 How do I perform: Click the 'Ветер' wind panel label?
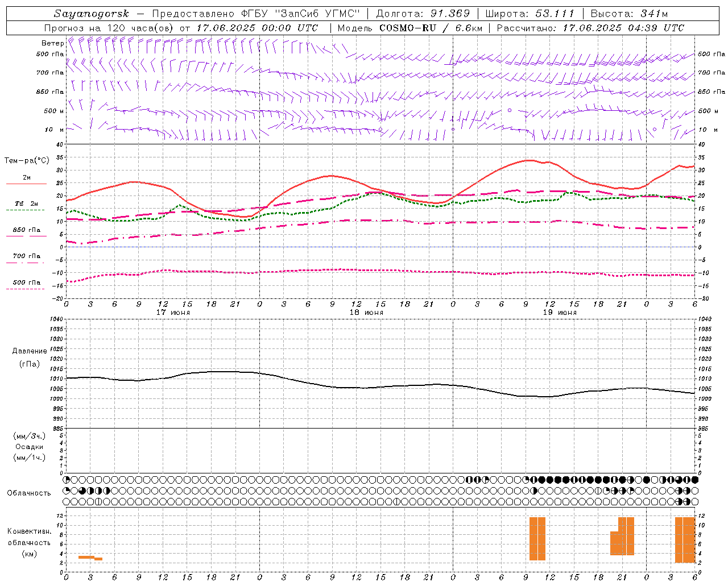pos(53,43)
